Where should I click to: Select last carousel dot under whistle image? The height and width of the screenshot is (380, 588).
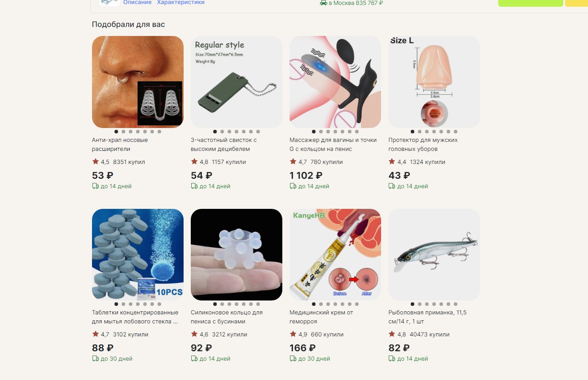(x=258, y=132)
